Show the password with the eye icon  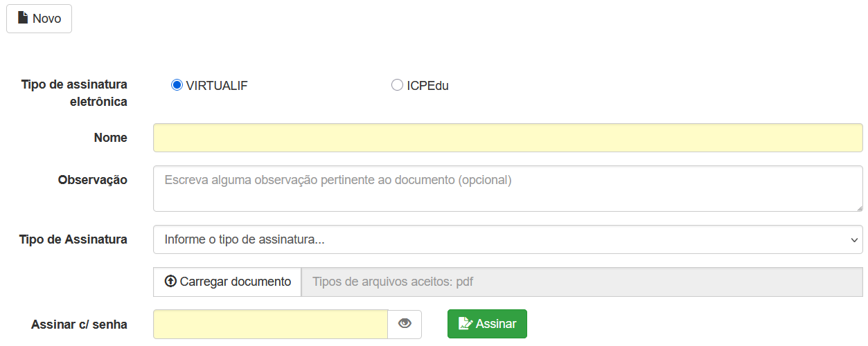click(x=405, y=324)
